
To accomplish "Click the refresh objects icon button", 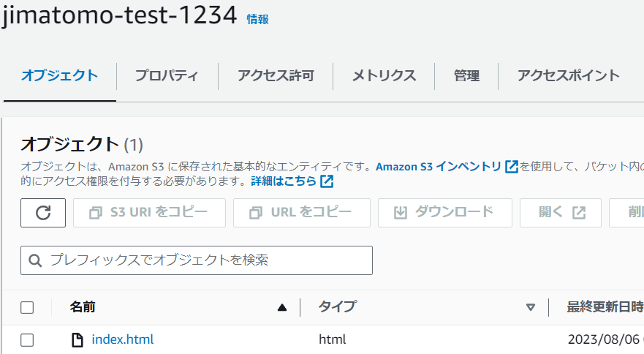I will click(43, 213).
